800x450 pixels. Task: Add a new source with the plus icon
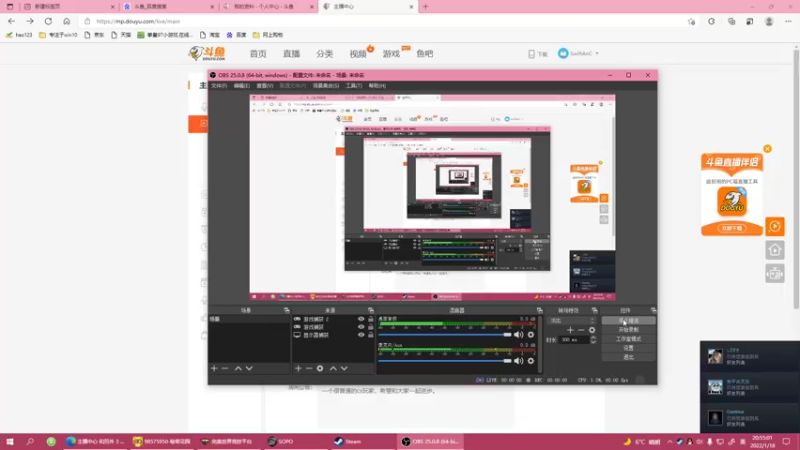[x=297, y=368]
